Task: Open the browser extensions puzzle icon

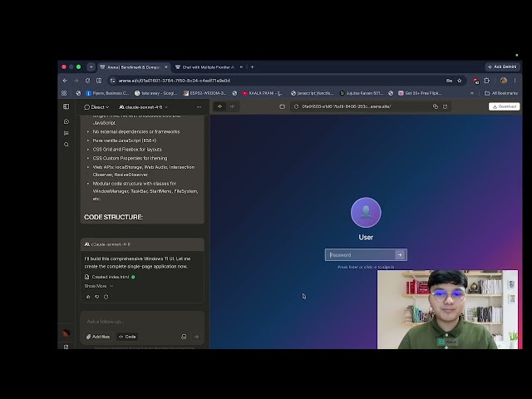Action: click(x=487, y=81)
